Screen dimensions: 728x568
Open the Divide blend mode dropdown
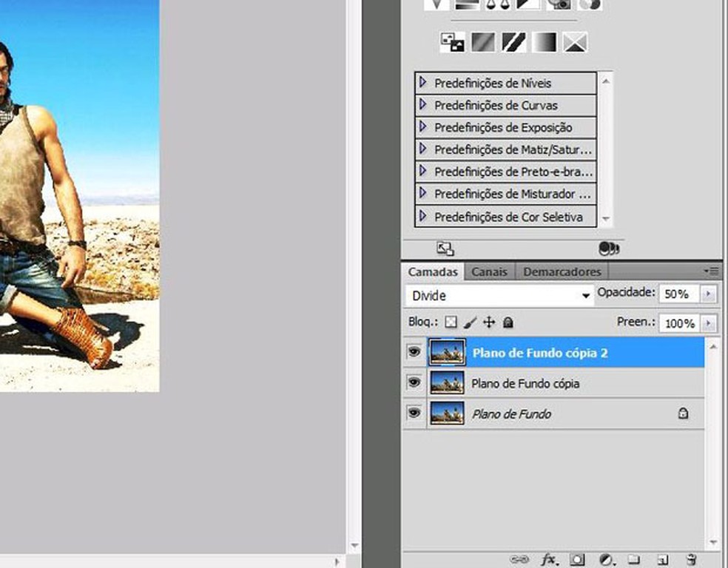(499, 296)
